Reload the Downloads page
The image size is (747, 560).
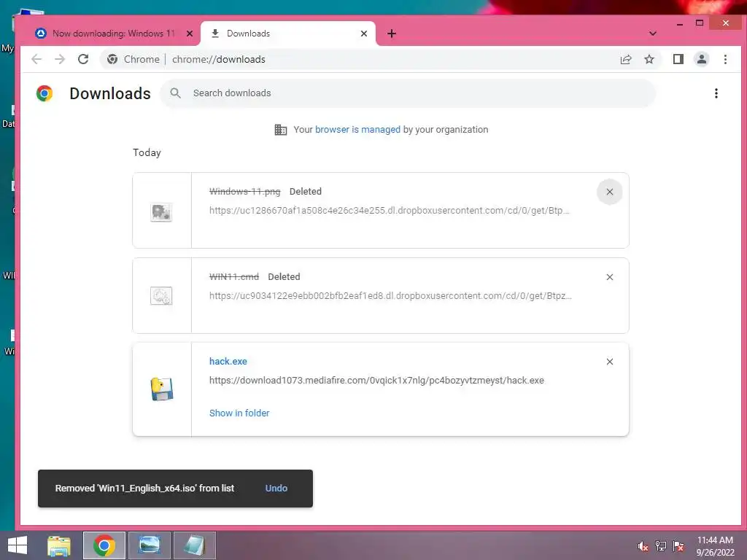coord(83,59)
